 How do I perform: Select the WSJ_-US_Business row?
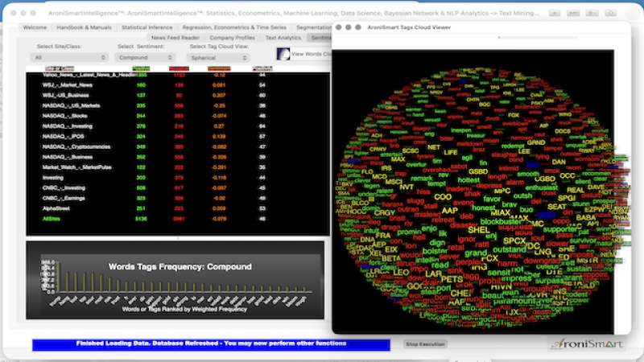177,95
